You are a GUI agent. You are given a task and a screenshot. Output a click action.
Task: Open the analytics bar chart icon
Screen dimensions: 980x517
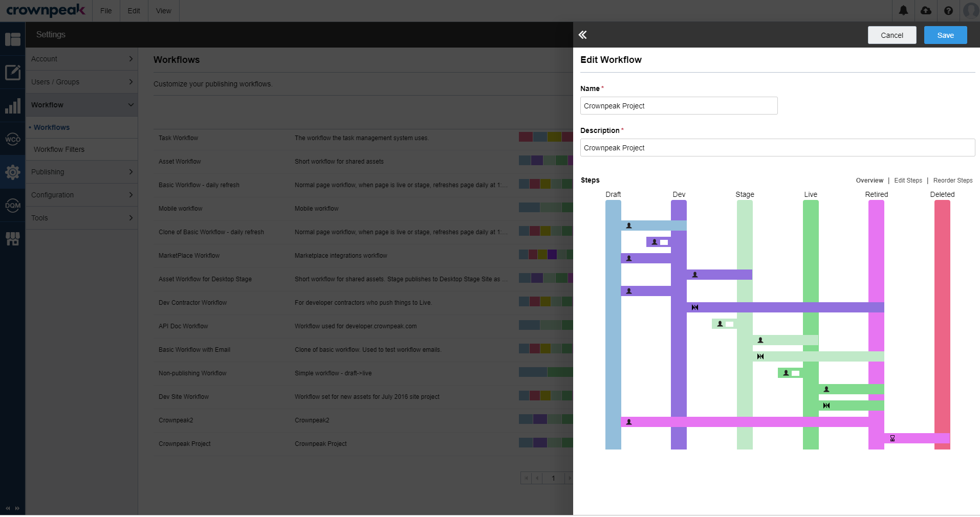tap(12, 106)
